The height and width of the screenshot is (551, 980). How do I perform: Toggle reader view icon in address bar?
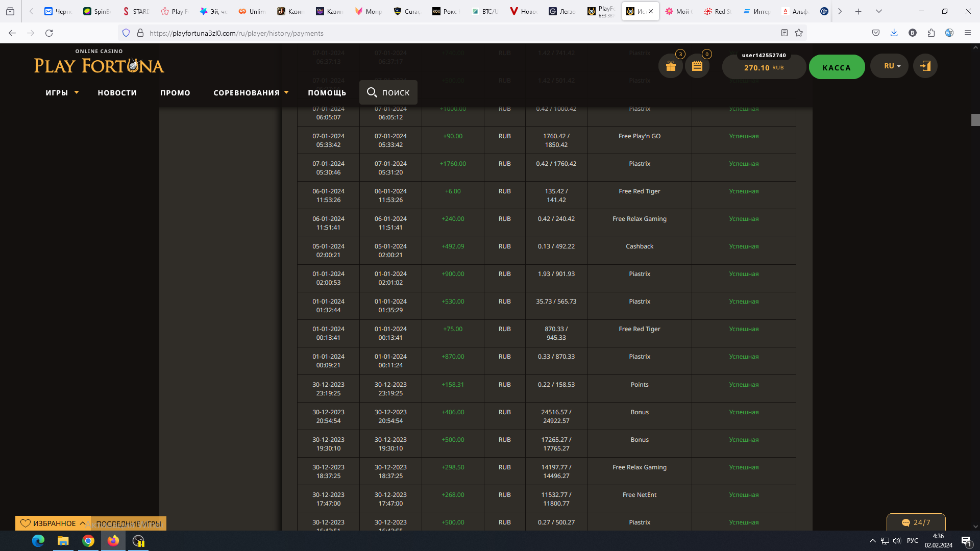click(785, 33)
